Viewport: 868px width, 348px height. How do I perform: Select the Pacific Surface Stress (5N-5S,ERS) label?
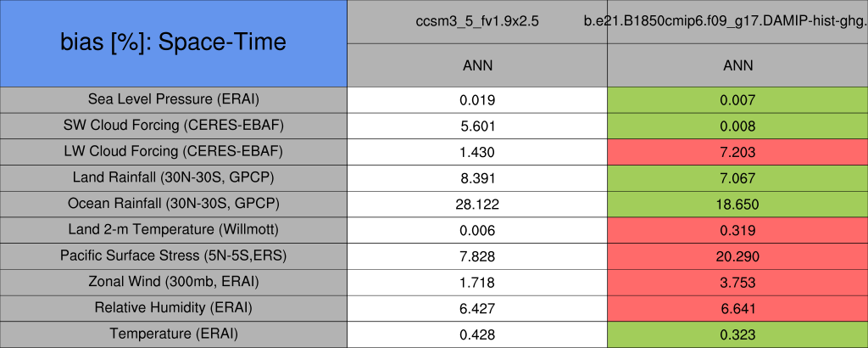click(173, 256)
